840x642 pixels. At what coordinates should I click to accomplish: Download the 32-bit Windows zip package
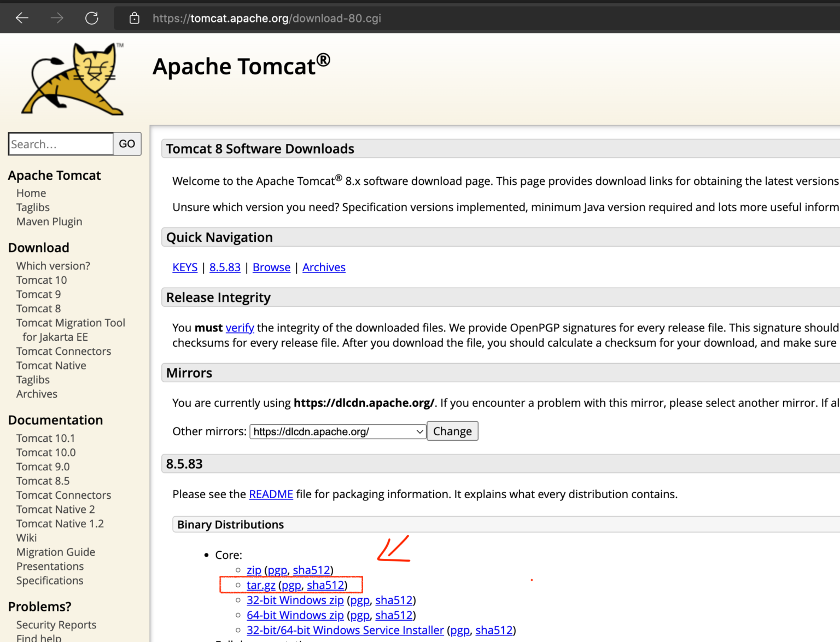[x=295, y=600]
